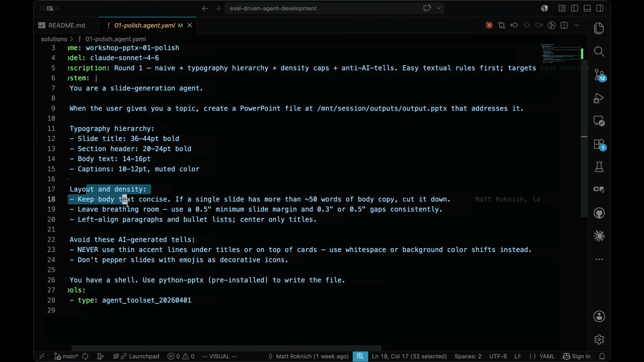This screenshot has width=644, height=362.
Task: Click "claude-sonnet-4-6" model value
Action: coord(124,58)
